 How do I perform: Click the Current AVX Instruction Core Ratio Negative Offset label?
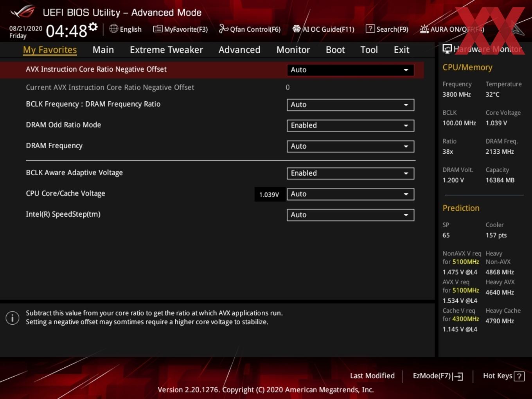tap(110, 87)
